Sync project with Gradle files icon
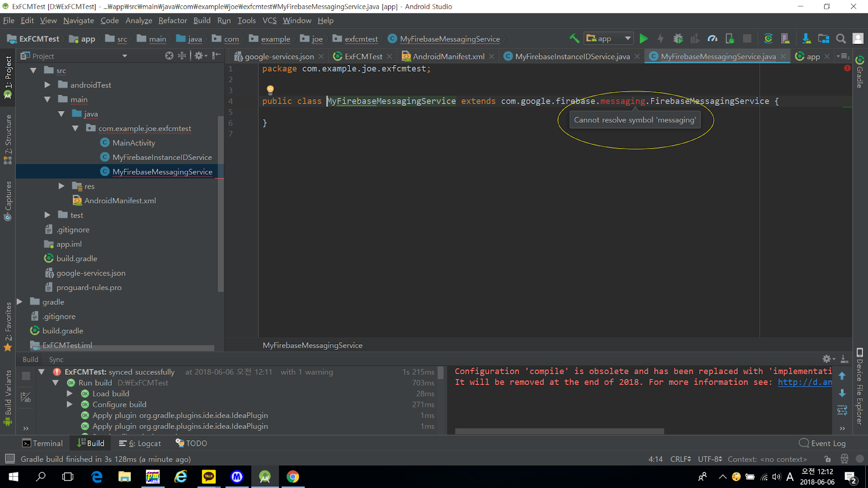Viewport: 868px width, 488px height. tap(768, 38)
